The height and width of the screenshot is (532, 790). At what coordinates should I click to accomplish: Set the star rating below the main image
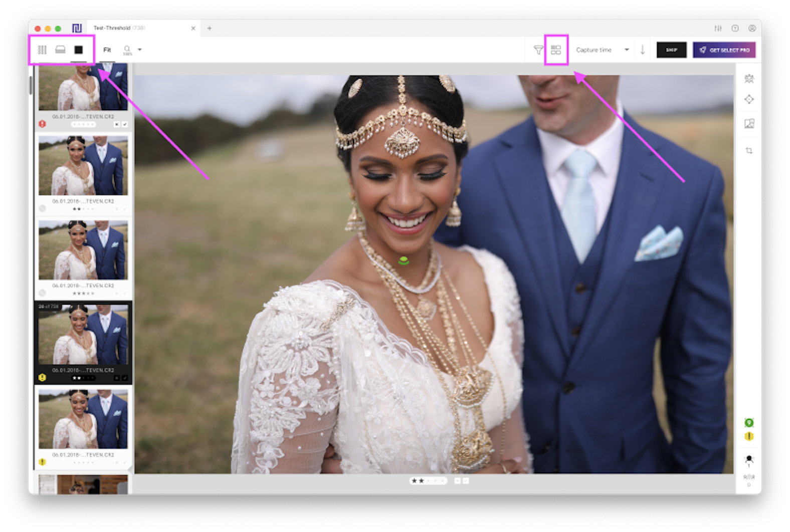click(428, 480)
